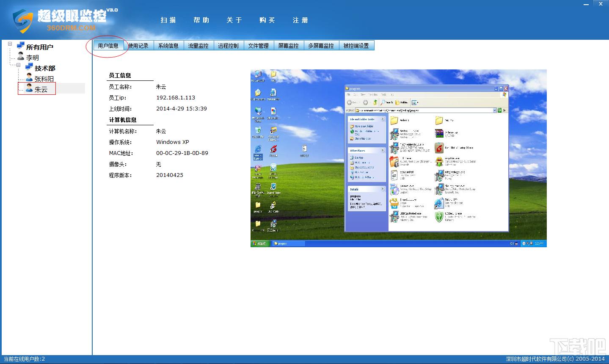Click the remote desktop screenshot preview
This screenshot has width=609, height=364.
coord(399,158)
